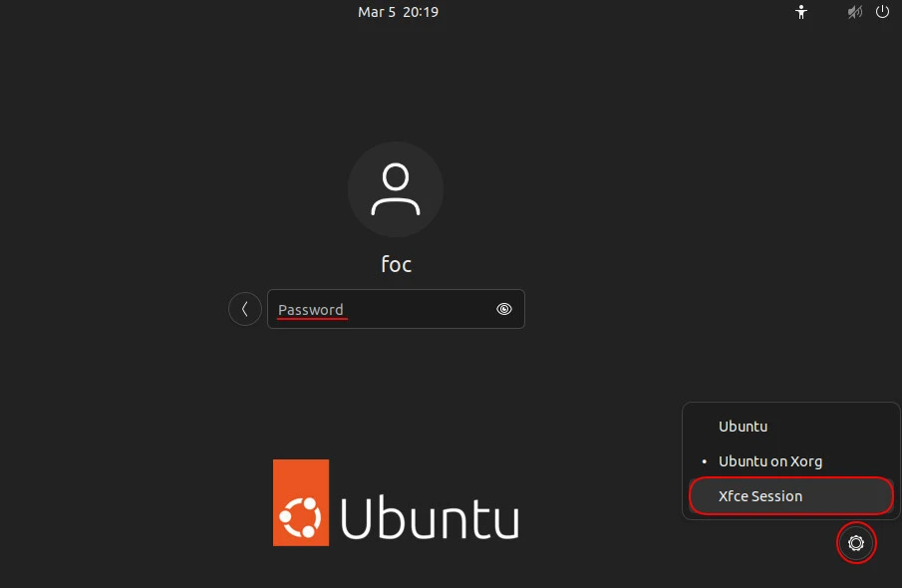Click the username label foc

coord(396,264)
